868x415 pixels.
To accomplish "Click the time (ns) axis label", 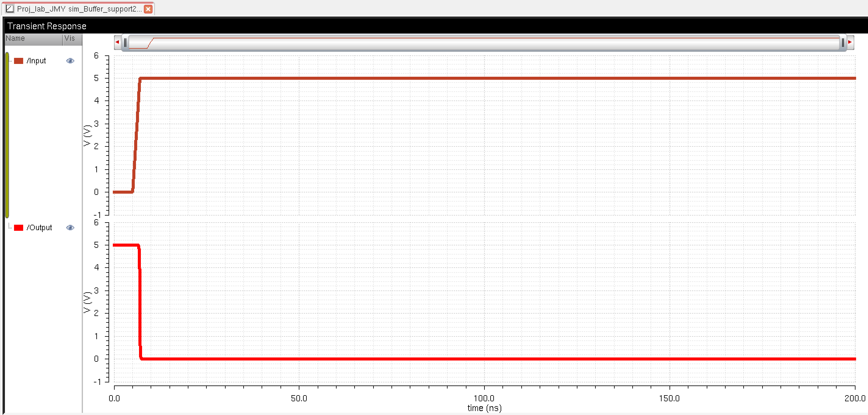I will pos(484,408).
